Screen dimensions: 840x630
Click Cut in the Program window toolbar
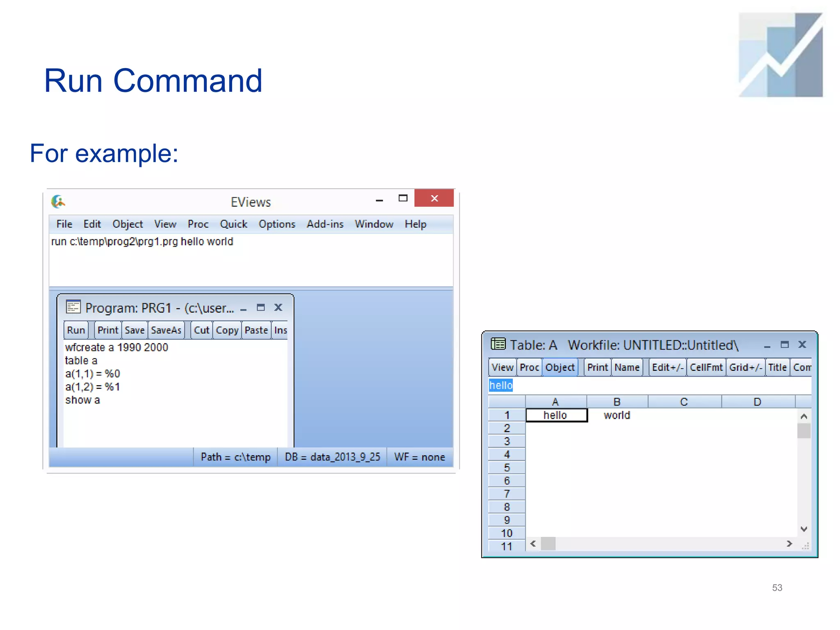[x=201, y=330]
